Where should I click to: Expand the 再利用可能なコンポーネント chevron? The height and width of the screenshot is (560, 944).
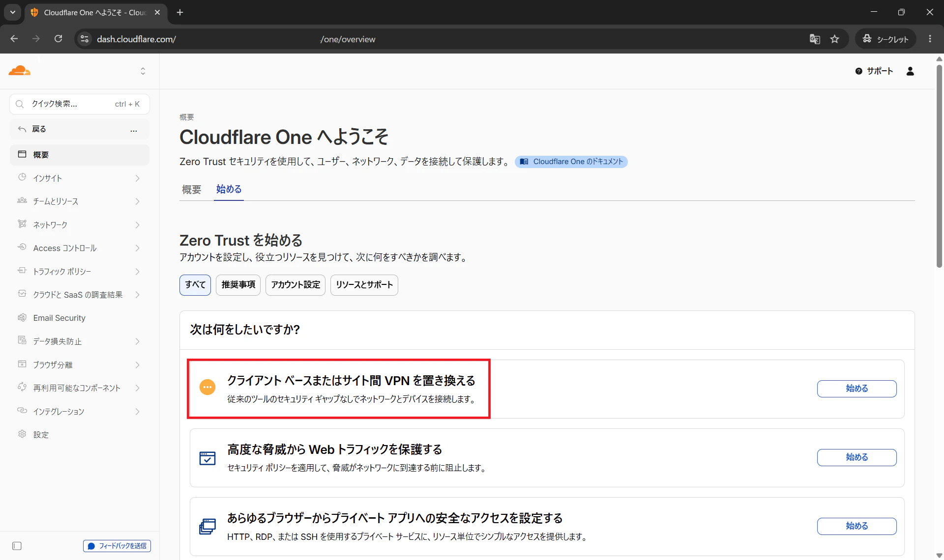coord(138,388)
